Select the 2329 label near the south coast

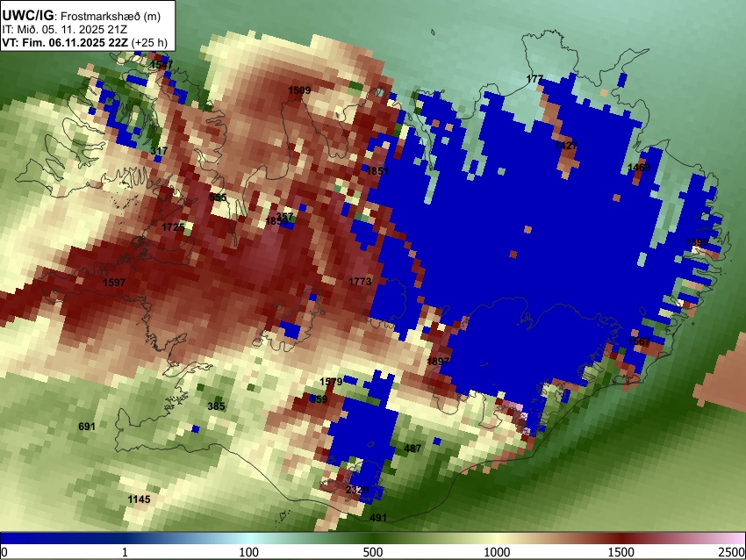pyautogui.click(x=357, y=490)
